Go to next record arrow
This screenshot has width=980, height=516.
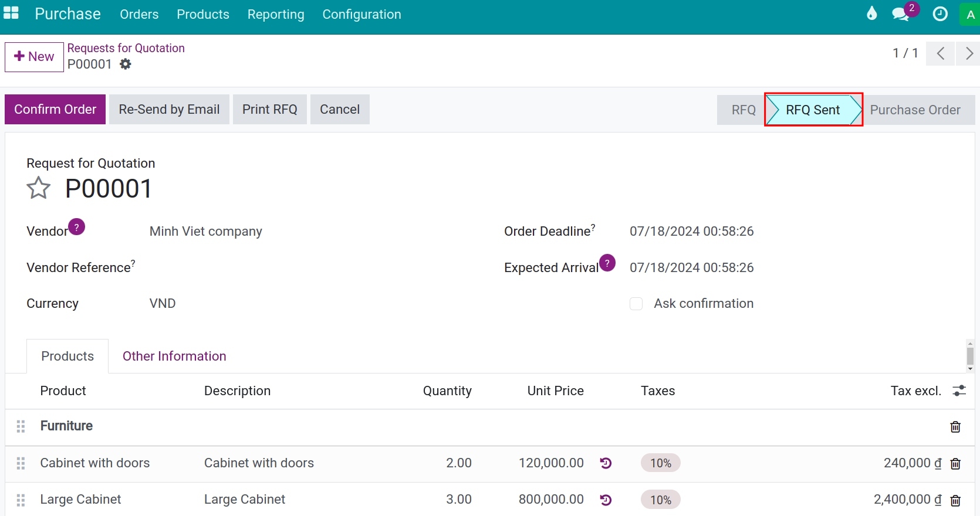coord(969,53)
